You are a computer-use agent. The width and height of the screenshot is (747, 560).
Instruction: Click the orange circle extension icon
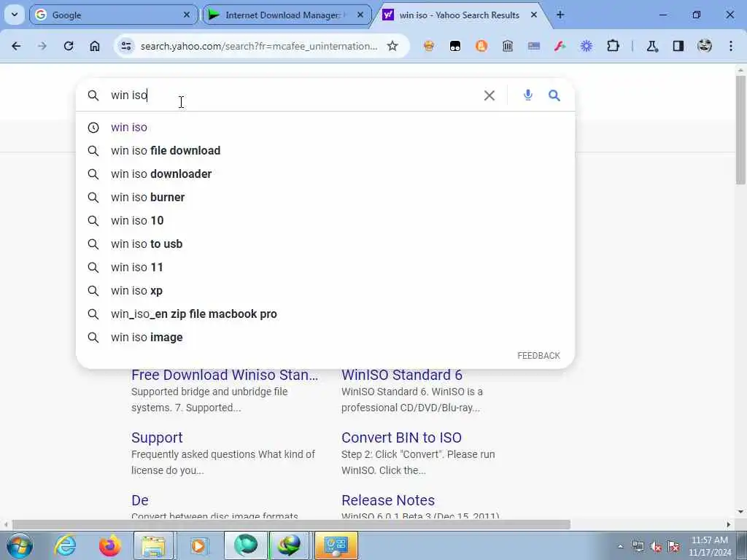481,46
